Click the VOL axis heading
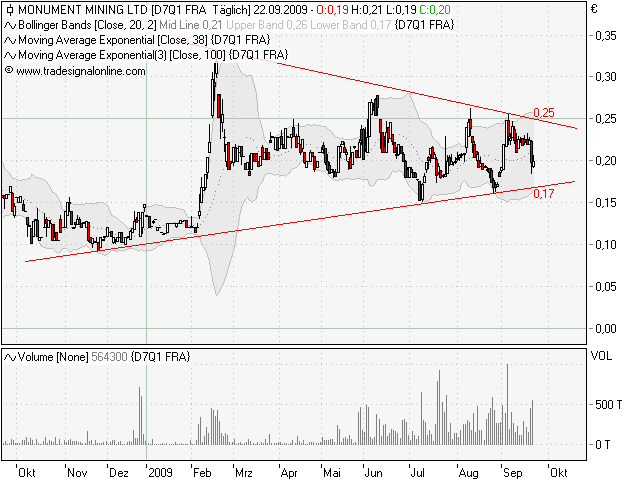 pos(602,355)
